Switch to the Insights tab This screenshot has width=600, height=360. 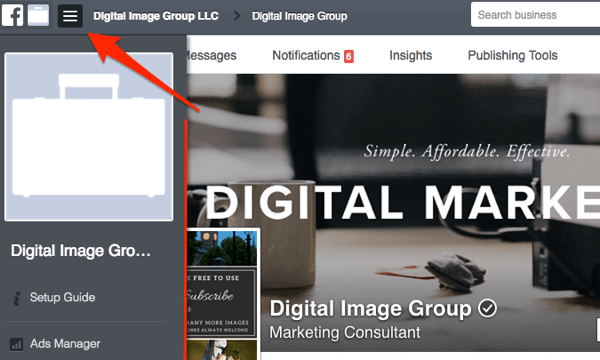[411, 55]
